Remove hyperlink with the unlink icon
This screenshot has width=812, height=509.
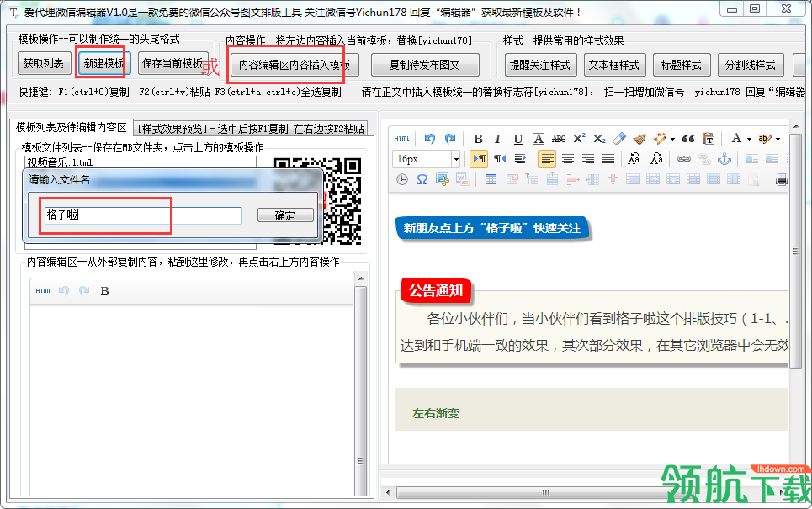pos(704,159)
